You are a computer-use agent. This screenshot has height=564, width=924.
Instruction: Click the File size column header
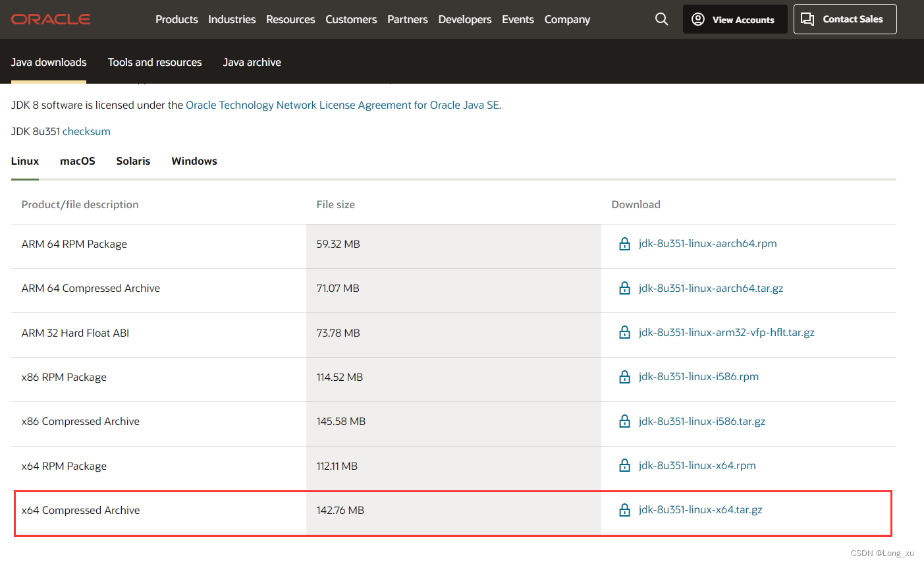click(335, 204)
